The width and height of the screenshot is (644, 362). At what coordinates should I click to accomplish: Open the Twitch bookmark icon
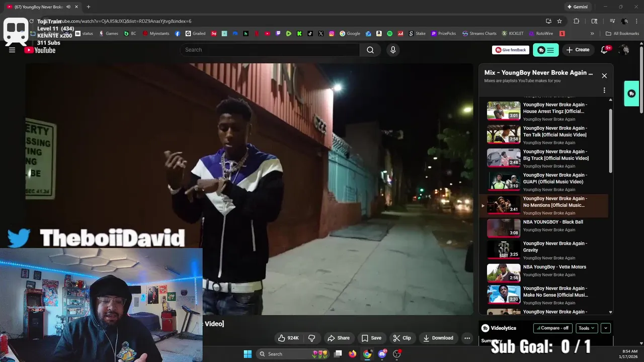click(278, 34)
